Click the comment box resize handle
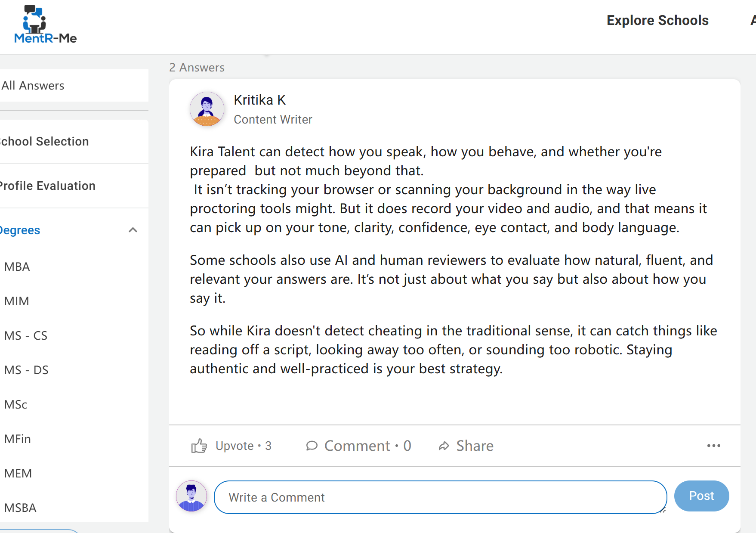This screenshot has height=533, width=756. pos(663,510)
